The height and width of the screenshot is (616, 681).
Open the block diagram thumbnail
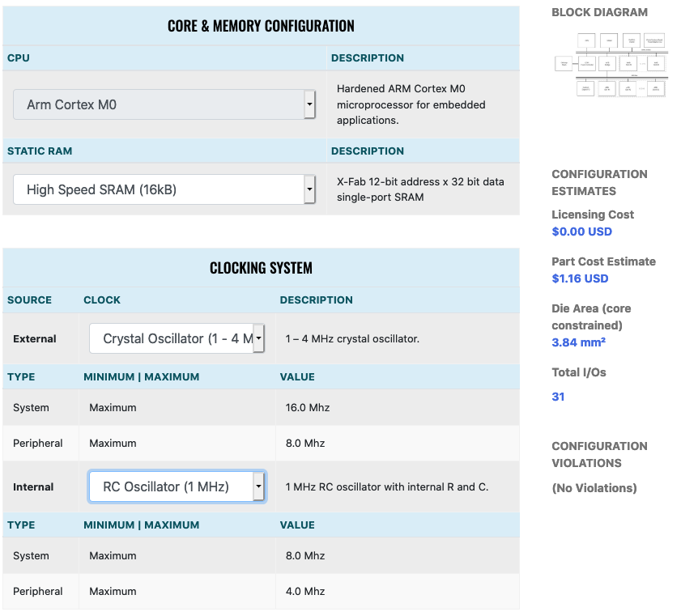611,64
